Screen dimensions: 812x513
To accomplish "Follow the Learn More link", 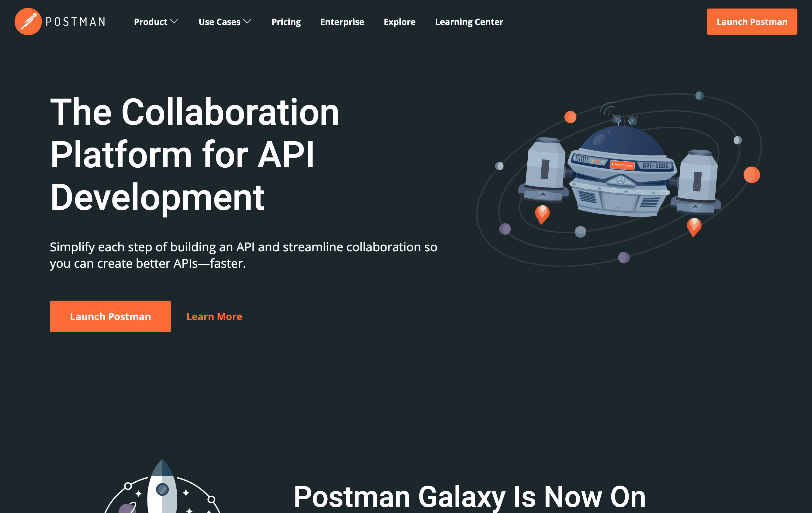I will coord(214,316).
